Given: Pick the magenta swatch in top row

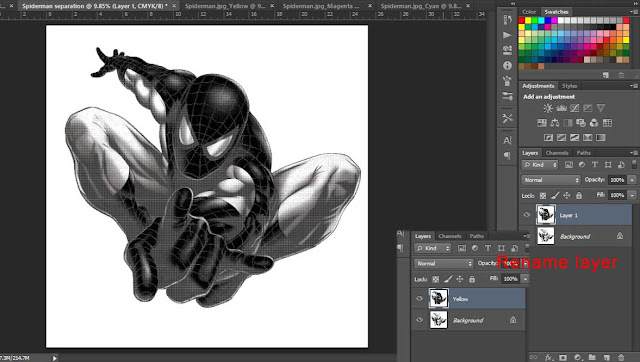Looking at the screenshot, I should [554, 20].
